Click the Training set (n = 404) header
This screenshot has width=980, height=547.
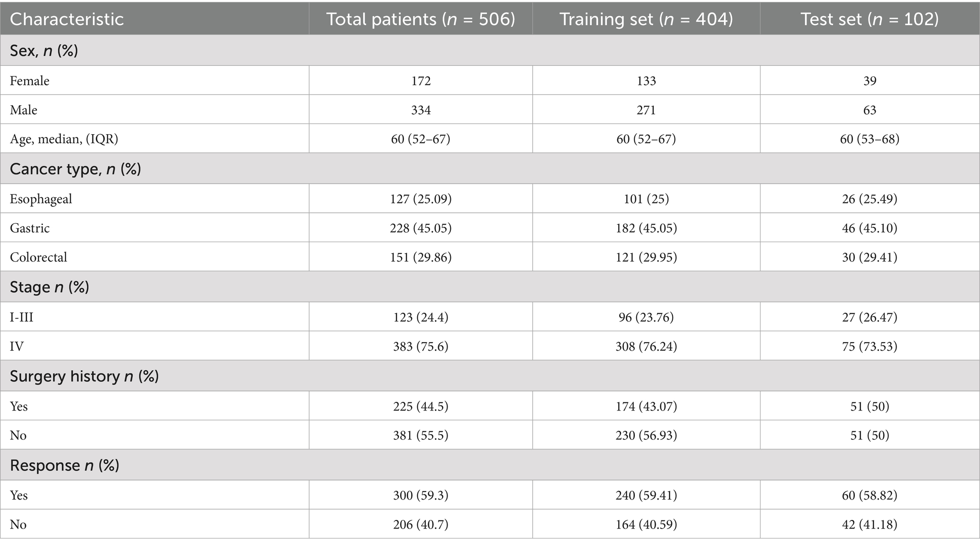646,19
